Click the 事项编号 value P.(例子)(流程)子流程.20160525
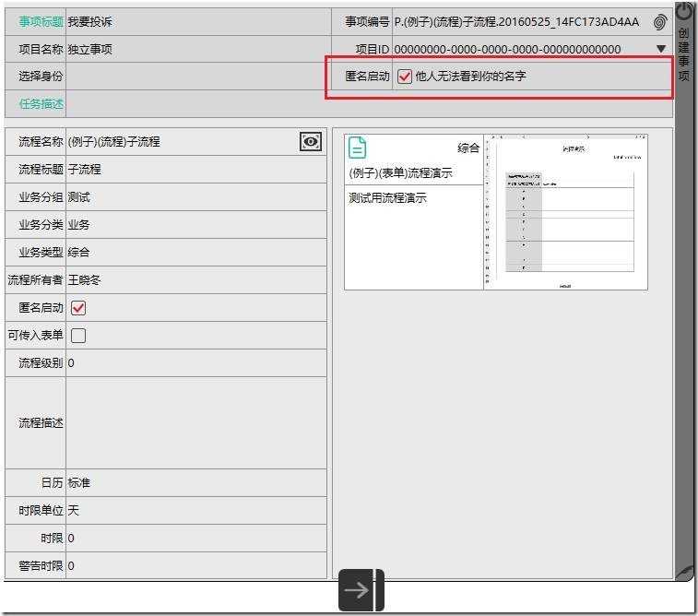 [516, 22]
